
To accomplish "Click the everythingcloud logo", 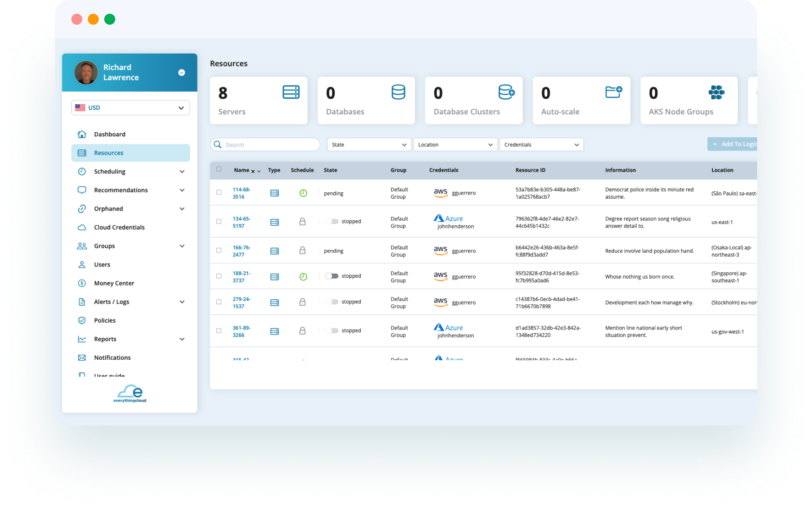I will [x=130, y=394].
